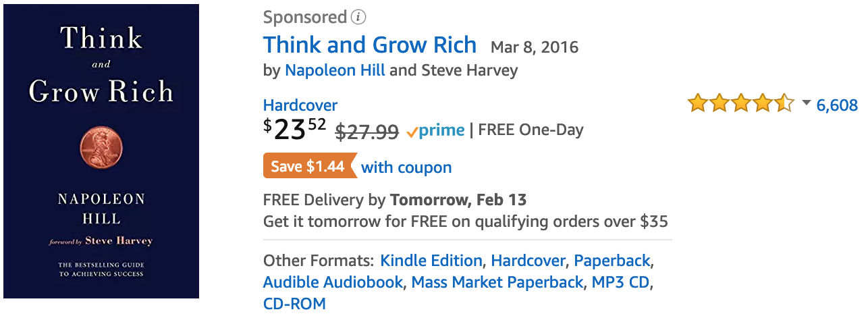This screenshot has height=316, width=868.
Task: Click the $23.52 price
Action: [295, 129]
